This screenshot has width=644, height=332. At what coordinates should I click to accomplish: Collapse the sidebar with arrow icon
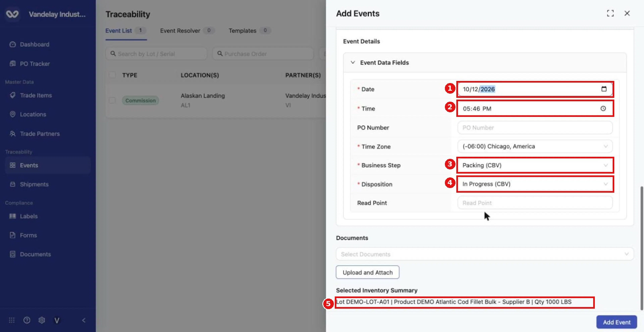(84, 320)
